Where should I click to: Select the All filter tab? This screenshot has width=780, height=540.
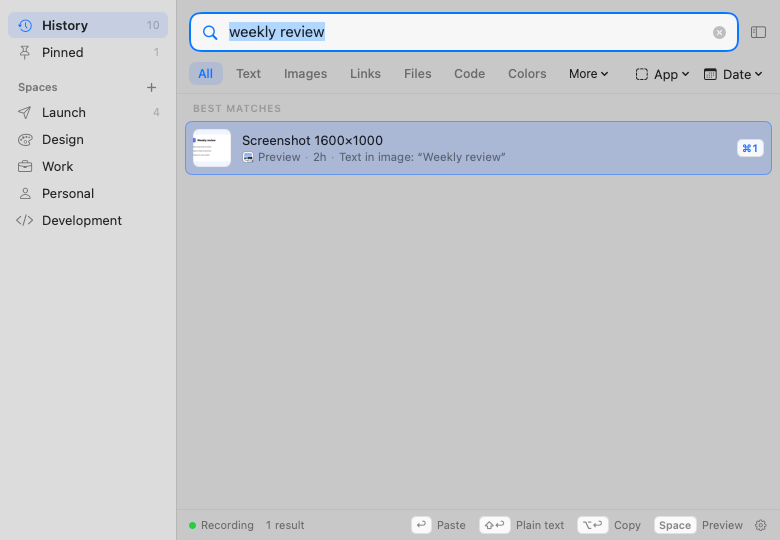click(x=205, y=74)
